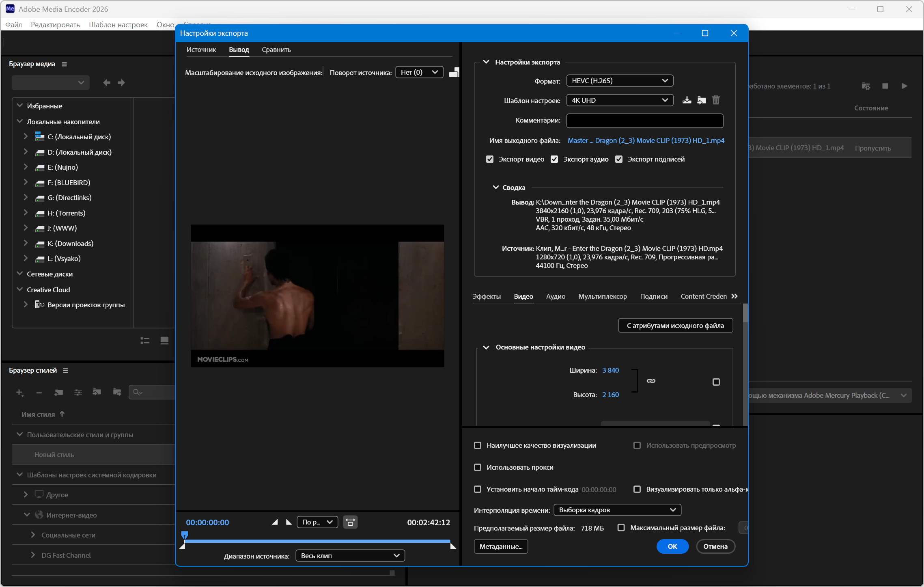Enable Установить начало тайм-кода checkbox
This screenshot has width=924, height=587.
(x=478, y=490)
